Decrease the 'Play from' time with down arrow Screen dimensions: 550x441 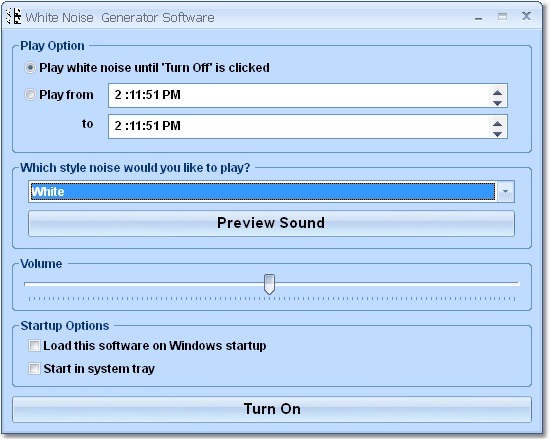[x=497, y=103]
